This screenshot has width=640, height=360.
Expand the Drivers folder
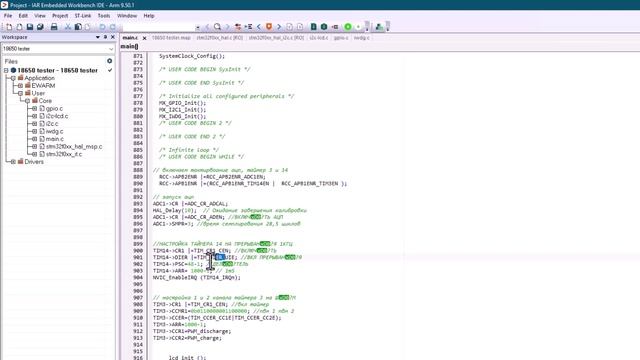point(13,162)
